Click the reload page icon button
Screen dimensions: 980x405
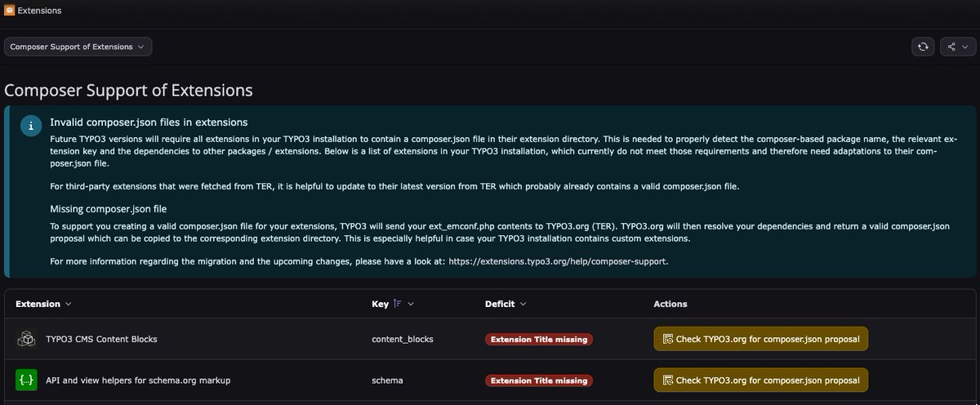pyautogui.click(x=923, y=47)
